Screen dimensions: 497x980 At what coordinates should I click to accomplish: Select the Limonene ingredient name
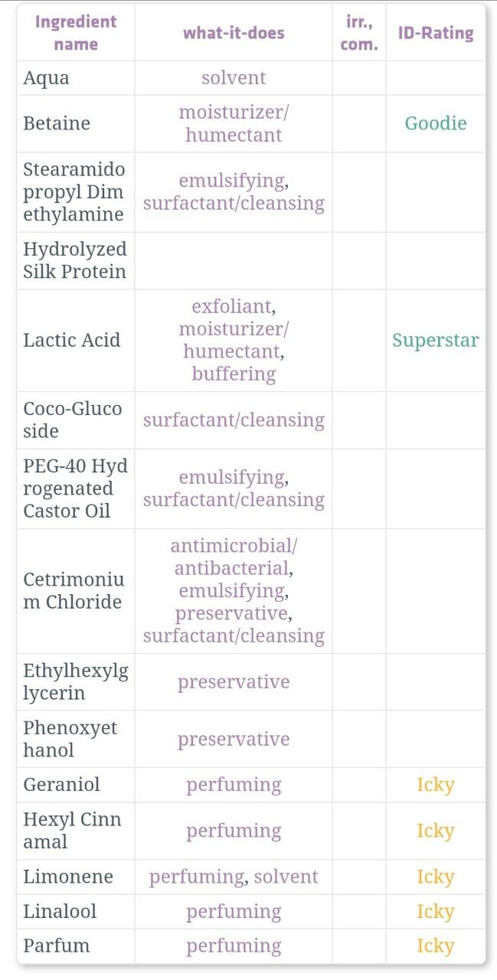click(68, 877)
